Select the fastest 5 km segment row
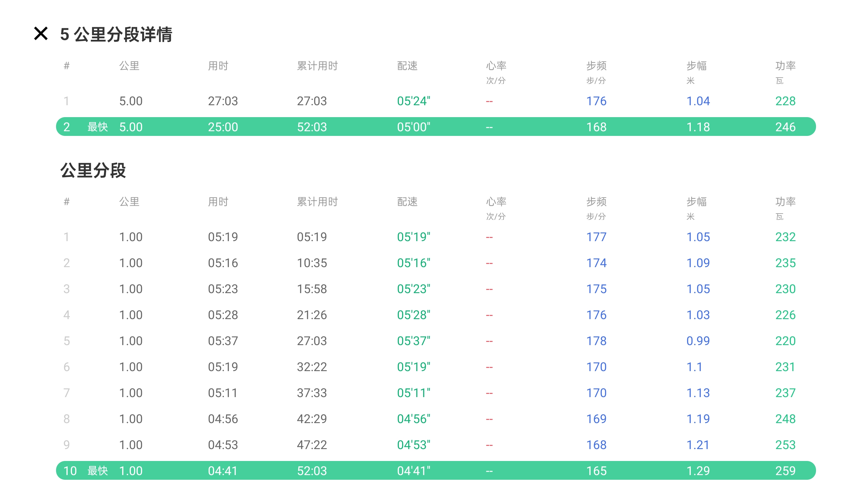Image resolution: width=868 pixels, height=502 pixels. (x=435, y=127)
